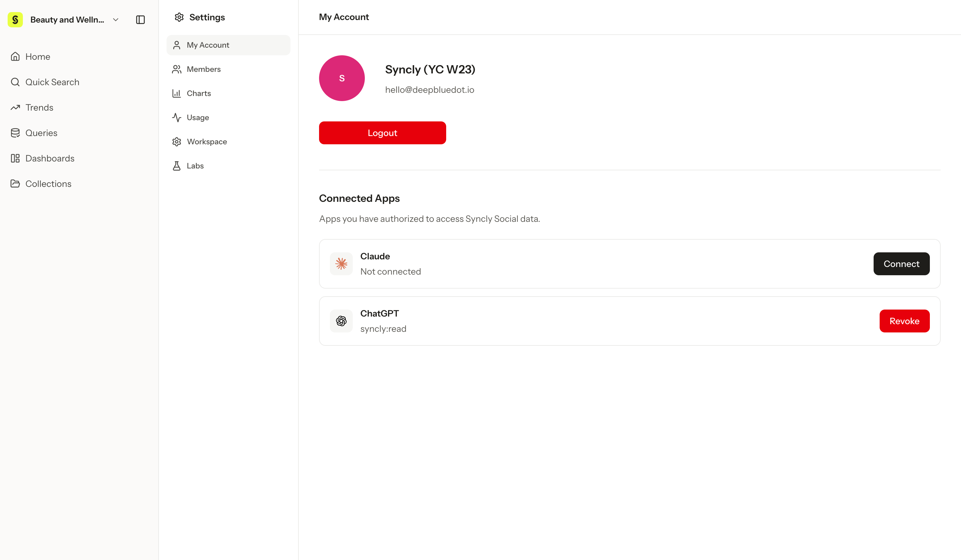Click the hello@deepbluedot.io email text
This screenshot has width=961, height=560.
[x=430, y=90]
